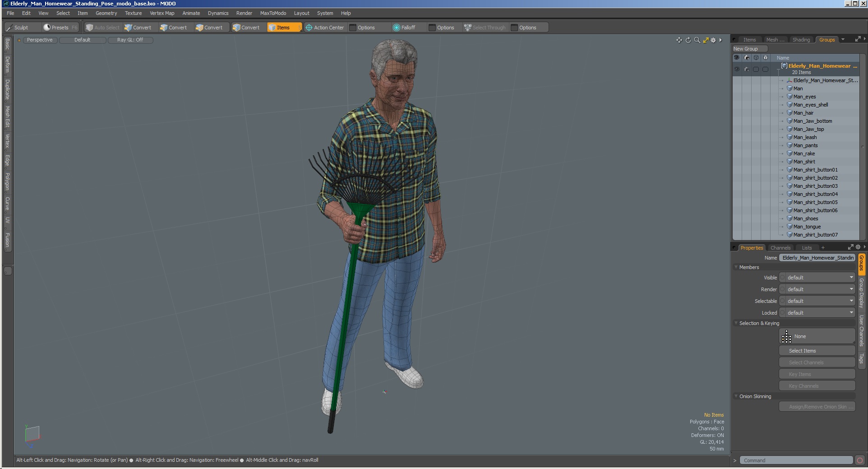Collapse the Onion Skinning section
This screenshot has height=469, width=868.
pyautogui.click(x=736, y=396)
